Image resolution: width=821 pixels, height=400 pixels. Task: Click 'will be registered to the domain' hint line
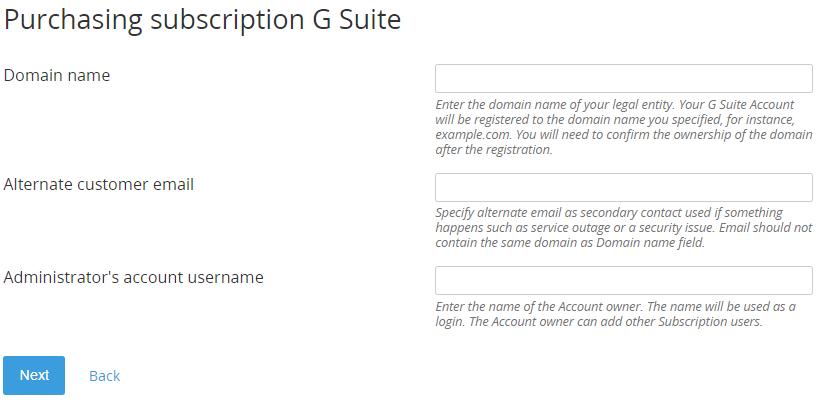pos(615,119)
